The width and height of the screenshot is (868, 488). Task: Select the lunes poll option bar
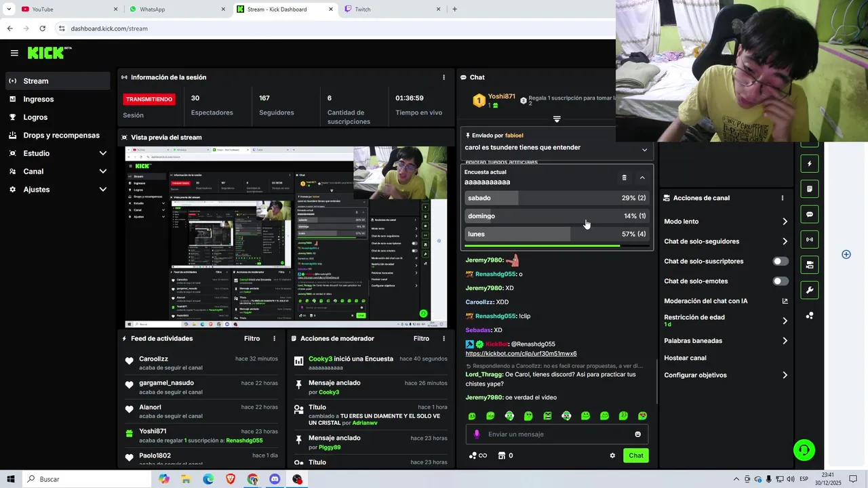[x=557, y=234]
